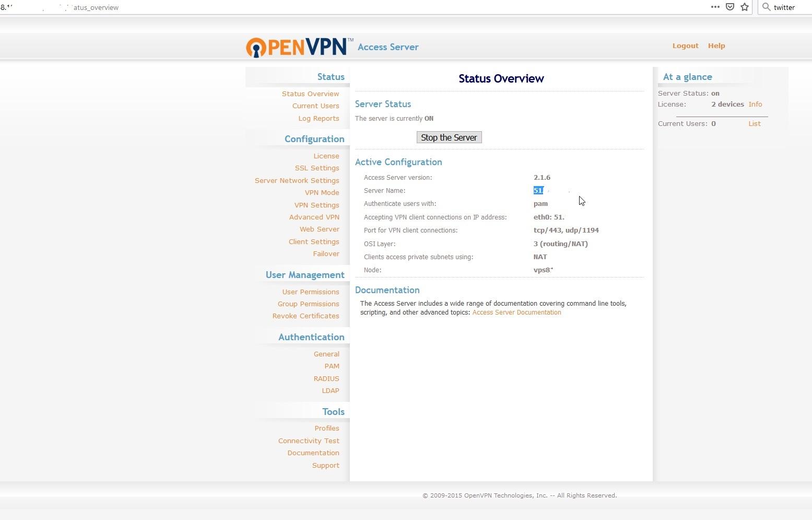Select VPN Mode in sidebar
This screenshot has width=812, height=520.
pos(322,192)
